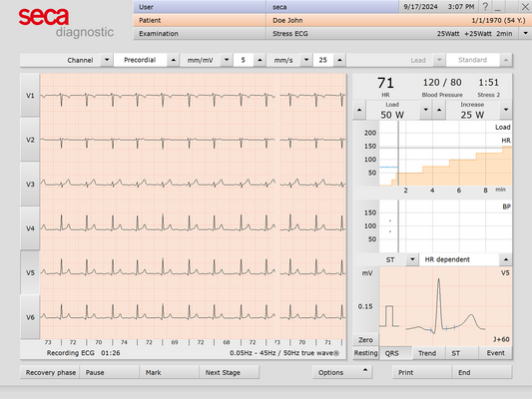Image resolution: width=532 pixels, height=399 pixels.
Task: Select the V3 lead button
Action: (x=30, y=185)
